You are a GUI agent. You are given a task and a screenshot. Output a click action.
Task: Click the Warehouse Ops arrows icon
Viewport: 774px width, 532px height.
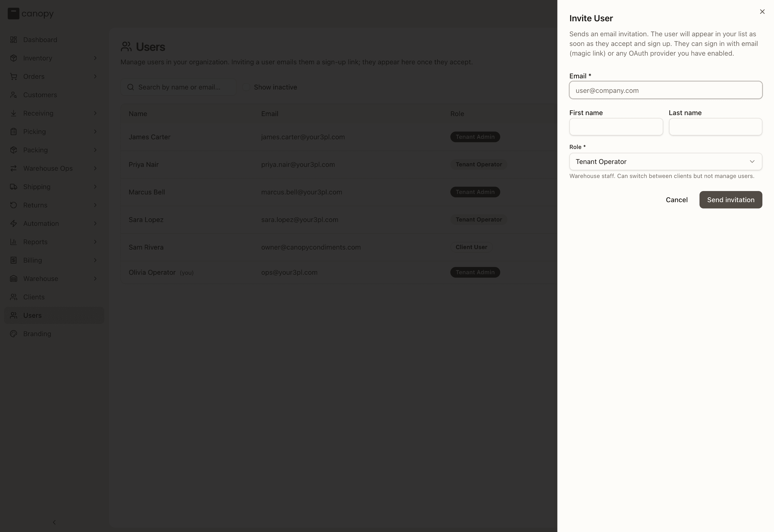pos(13,168)
